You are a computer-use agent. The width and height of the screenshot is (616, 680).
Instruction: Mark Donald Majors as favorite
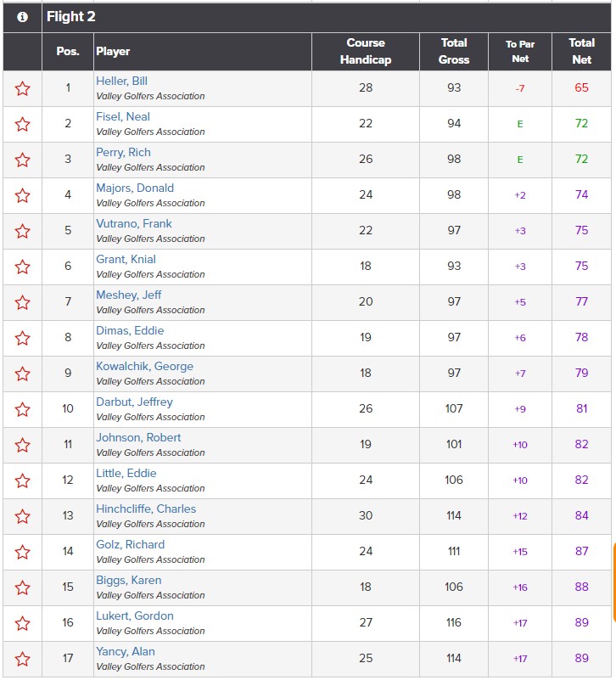(23, 195)
